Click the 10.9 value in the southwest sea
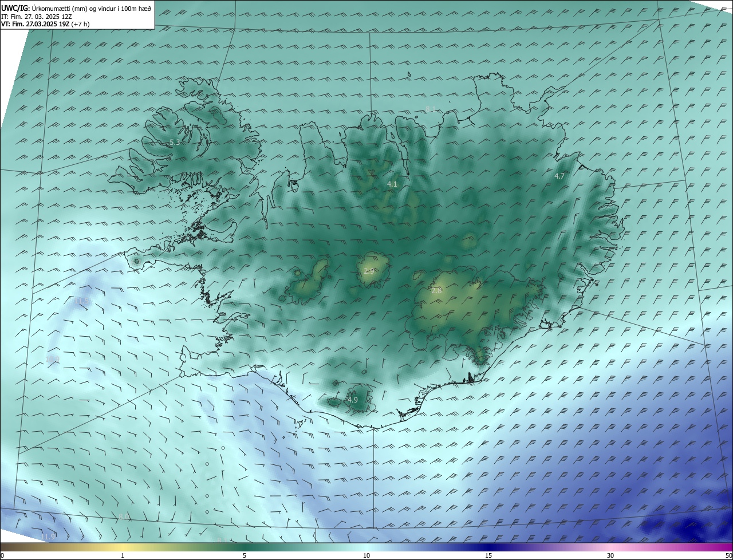The height and width of the screenshot is (560, 733). (52, 359)
